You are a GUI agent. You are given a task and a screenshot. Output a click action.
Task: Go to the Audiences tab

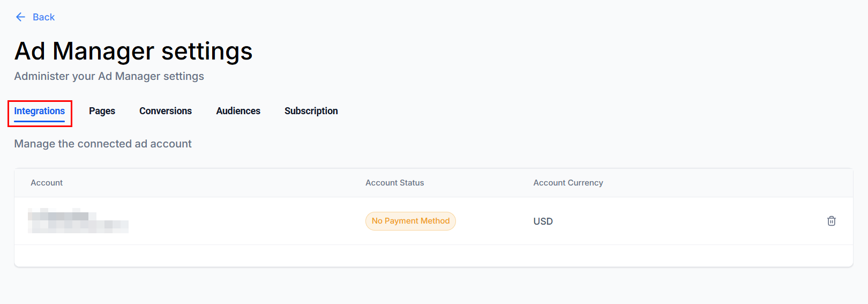238,111
